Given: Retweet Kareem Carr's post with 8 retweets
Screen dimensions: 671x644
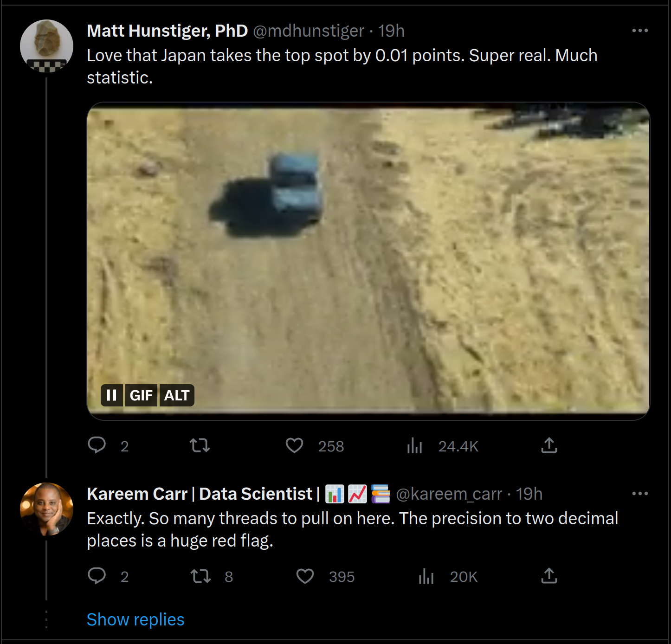Looking at the screenshot, I should pyautogui.click(x=201, y=576).
